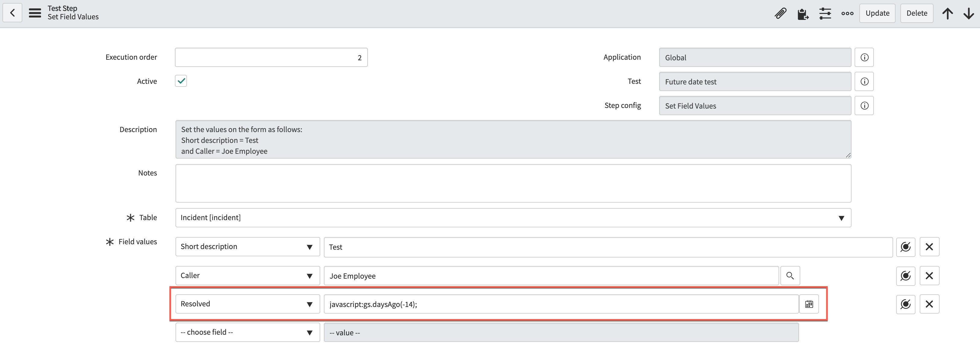Remove the Short description field row
This screenshot has height=354, width=980.
pyautogui.click(x=929, y=247)
